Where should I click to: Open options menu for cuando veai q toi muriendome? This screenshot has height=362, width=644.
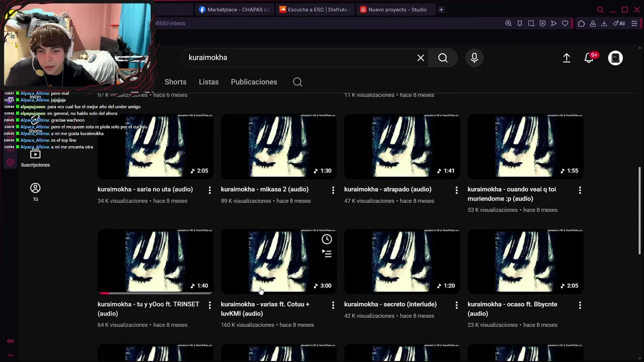click(580, 190)
